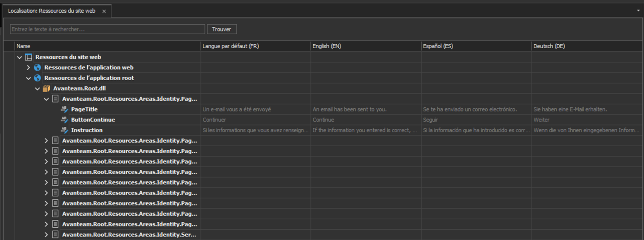644x240 pixels.
Task: Click the English (EN) column header
Action: tap(365, 46)
